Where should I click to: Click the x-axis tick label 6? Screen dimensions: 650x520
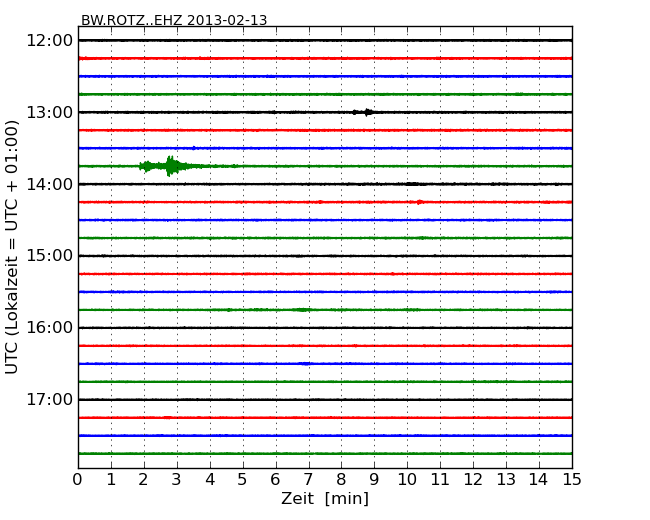(x=275, y=479)
